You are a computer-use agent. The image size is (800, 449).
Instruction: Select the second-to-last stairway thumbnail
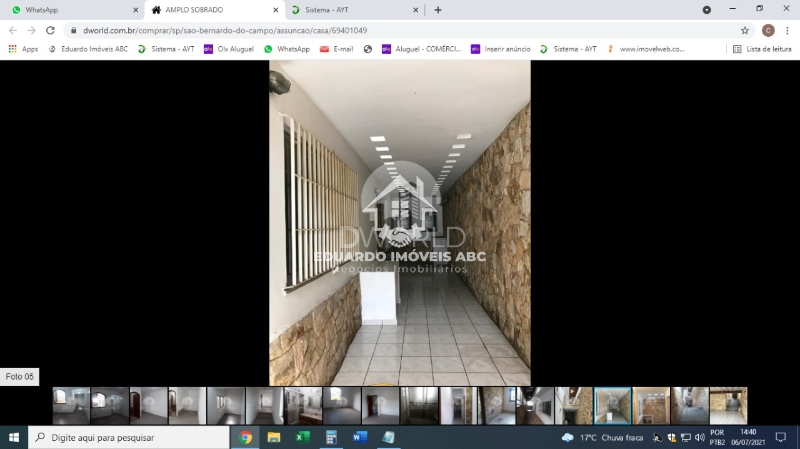click(690, 406)
